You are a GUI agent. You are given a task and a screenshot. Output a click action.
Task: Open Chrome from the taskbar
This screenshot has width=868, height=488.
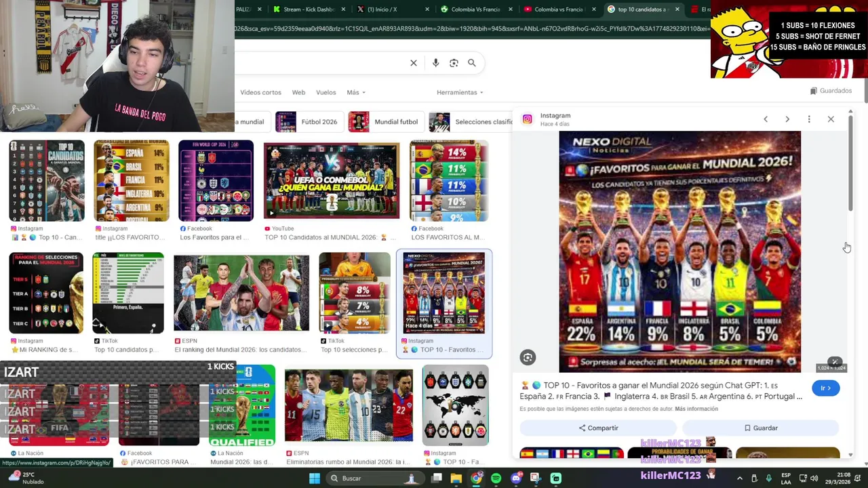click(476, 479)
